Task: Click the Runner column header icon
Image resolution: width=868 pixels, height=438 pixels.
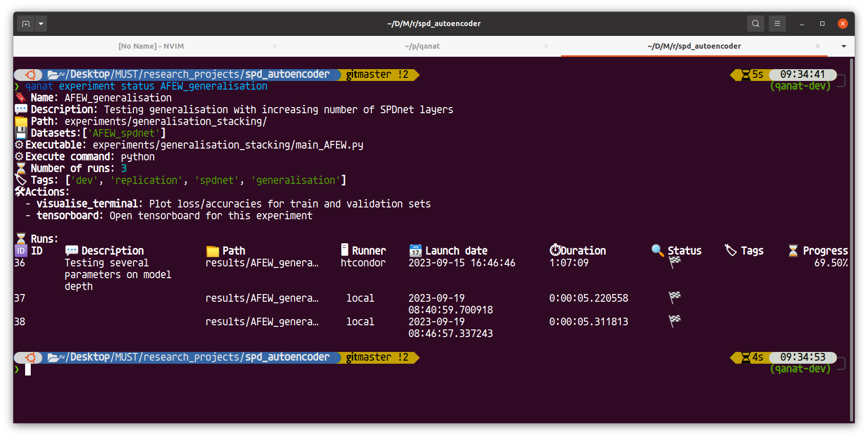Action: (345, 250)
